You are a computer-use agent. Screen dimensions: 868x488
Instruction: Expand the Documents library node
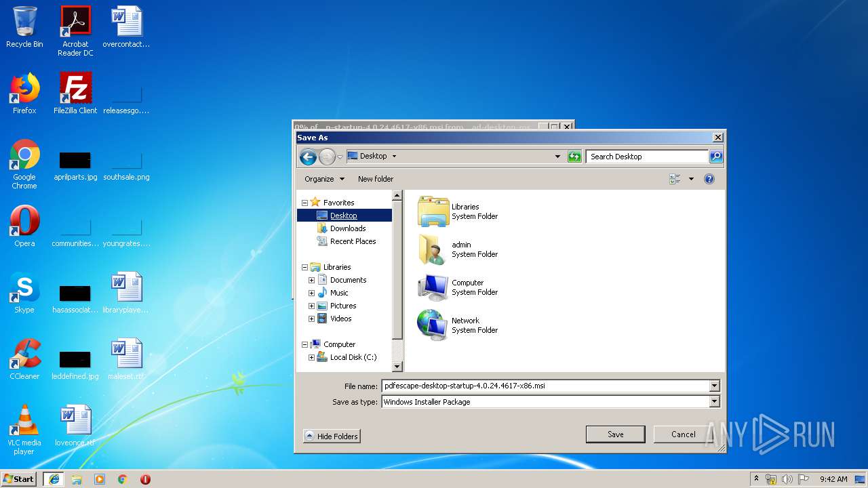[x=311, y=280]
